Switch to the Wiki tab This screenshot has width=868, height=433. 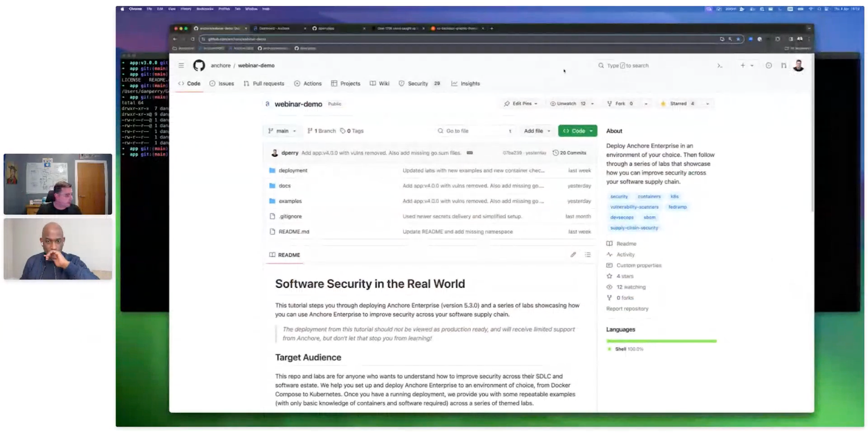(x=380, y=83)
